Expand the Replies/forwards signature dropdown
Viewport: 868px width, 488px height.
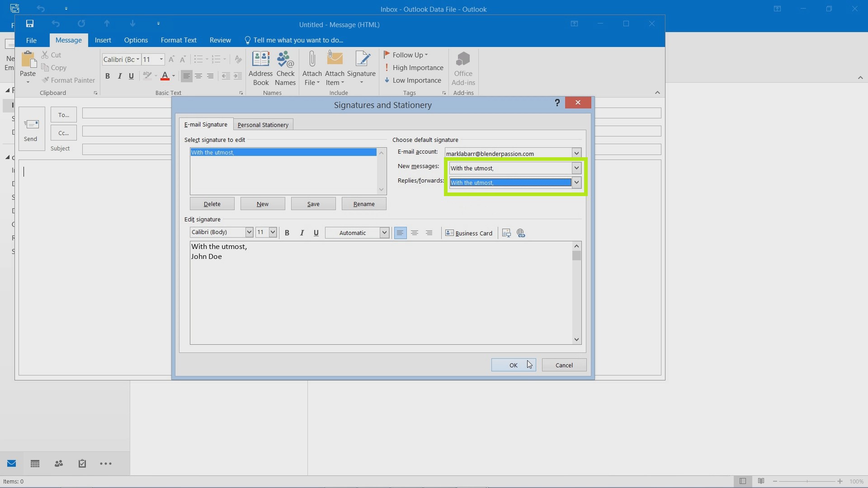point(576,182)
